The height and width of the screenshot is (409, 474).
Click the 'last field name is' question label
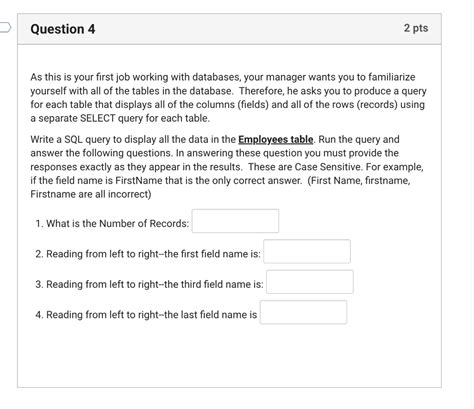[x=146, y=315]
